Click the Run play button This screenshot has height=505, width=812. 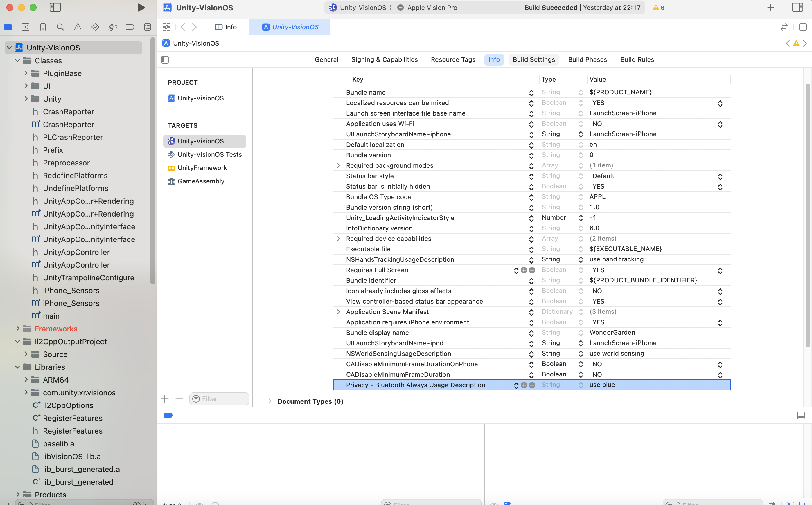[141, 7]
